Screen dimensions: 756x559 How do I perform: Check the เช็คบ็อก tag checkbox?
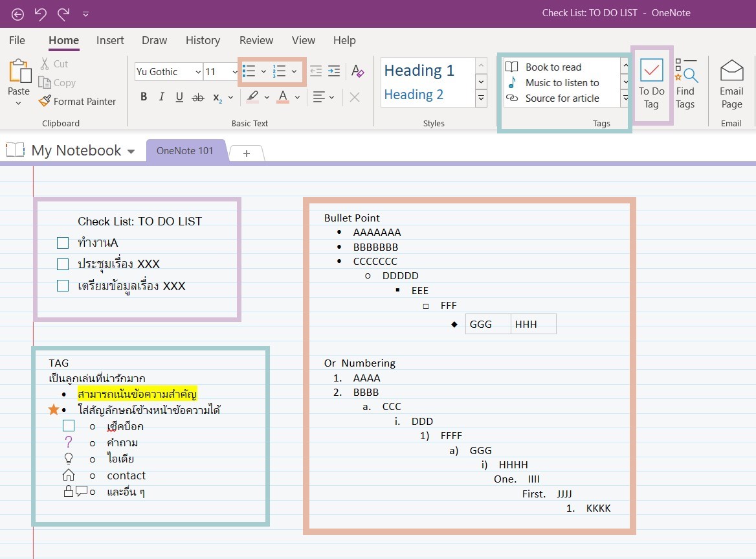click(69, 426)
